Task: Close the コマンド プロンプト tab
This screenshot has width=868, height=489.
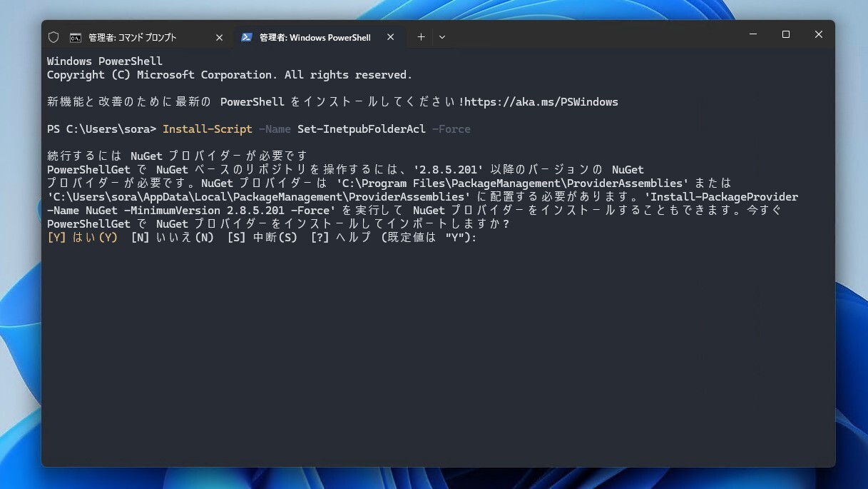Action: (219, 37)
